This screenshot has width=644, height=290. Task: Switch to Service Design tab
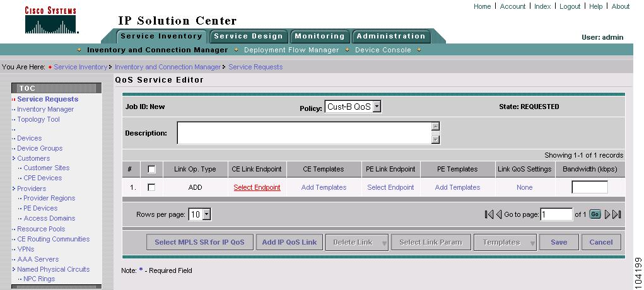coord(248,36)
